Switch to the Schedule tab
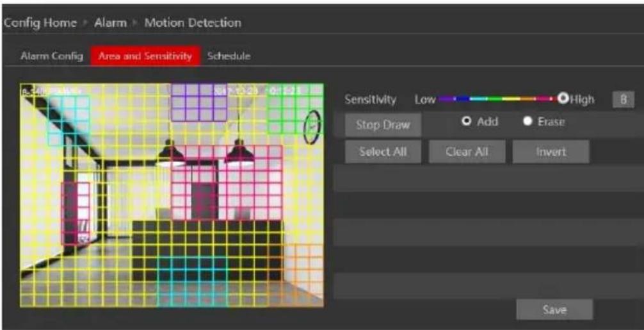Screen dimensions: 644x330 click(229, 56)
